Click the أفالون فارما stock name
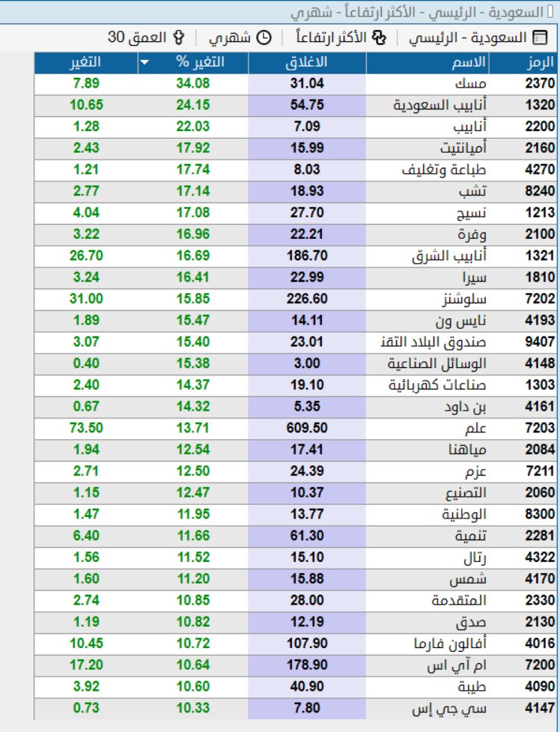Screen dimensions: 560x732 coord(450,644)
